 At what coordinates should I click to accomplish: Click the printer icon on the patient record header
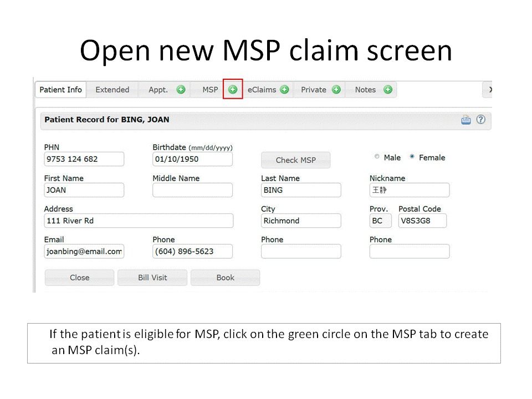tap(465, 120)
